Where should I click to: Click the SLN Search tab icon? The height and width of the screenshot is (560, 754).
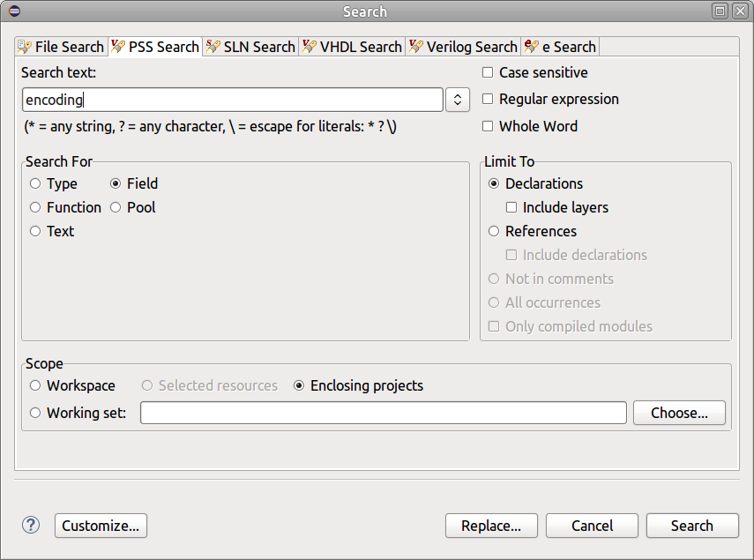[211, 47]
